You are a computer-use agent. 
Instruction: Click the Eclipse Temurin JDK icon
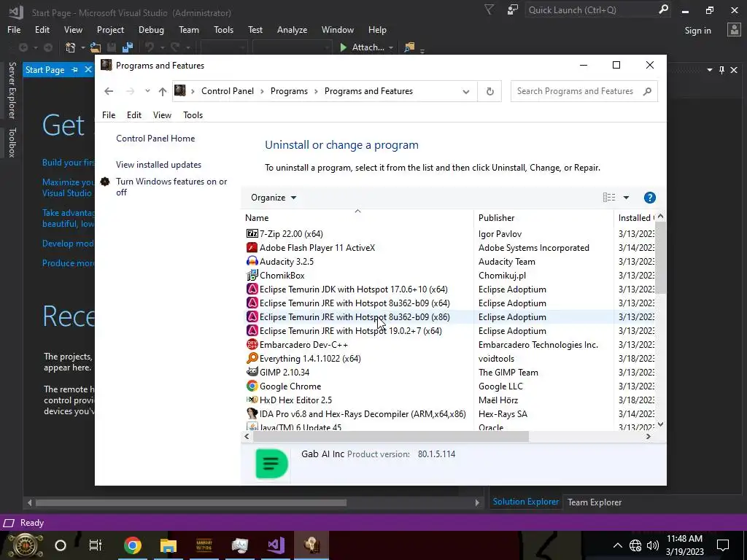coord(252,289)
